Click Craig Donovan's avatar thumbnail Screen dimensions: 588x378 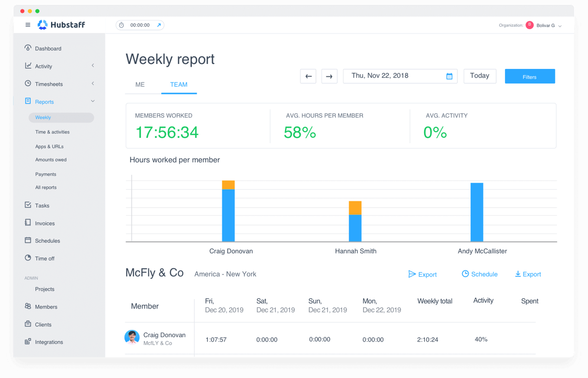click(x=132, y=338)
